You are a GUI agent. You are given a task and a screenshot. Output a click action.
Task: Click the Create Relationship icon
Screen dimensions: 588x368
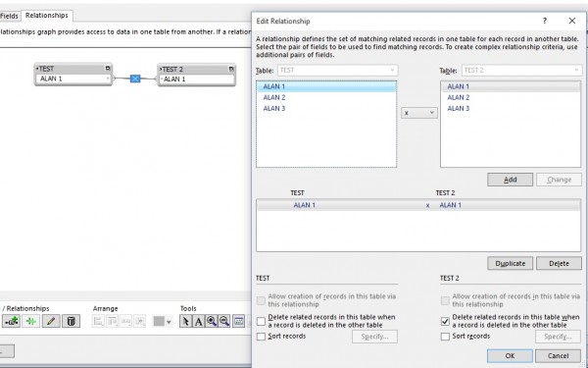pyautogui.click(x=11, y=322)
